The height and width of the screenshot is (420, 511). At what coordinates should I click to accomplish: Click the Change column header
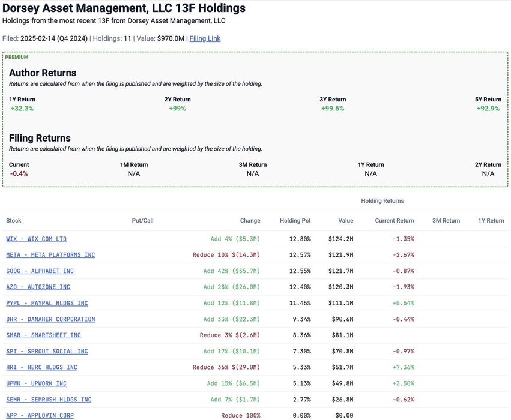point(250,220)
